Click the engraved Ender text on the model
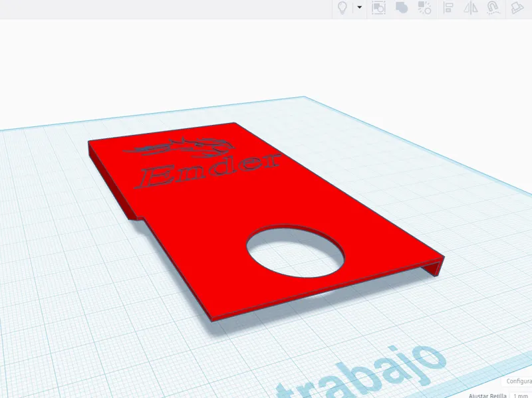Image resolution: width=532 pixels, height=398 pixels. coord(207,171)
